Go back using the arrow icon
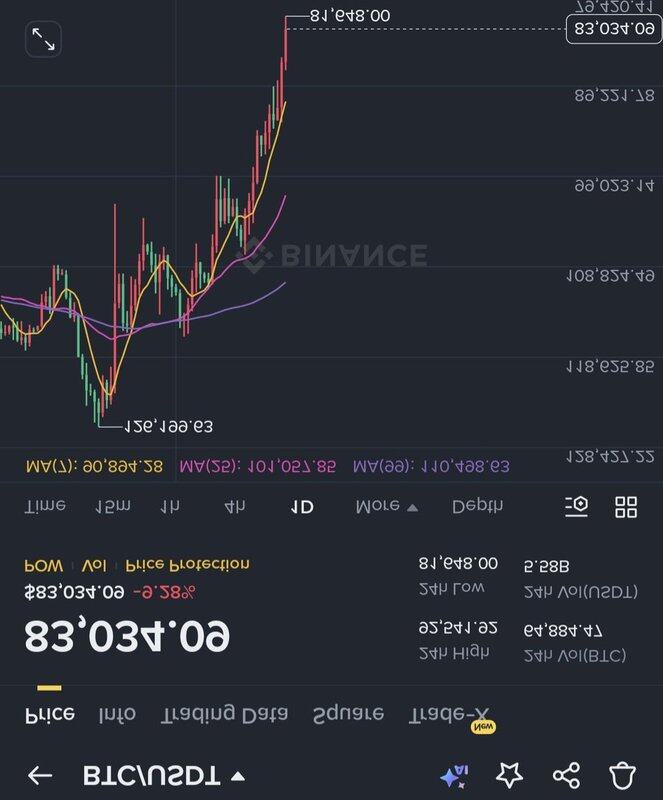This screenshot has height=800, width=663. tap(40, 775)
